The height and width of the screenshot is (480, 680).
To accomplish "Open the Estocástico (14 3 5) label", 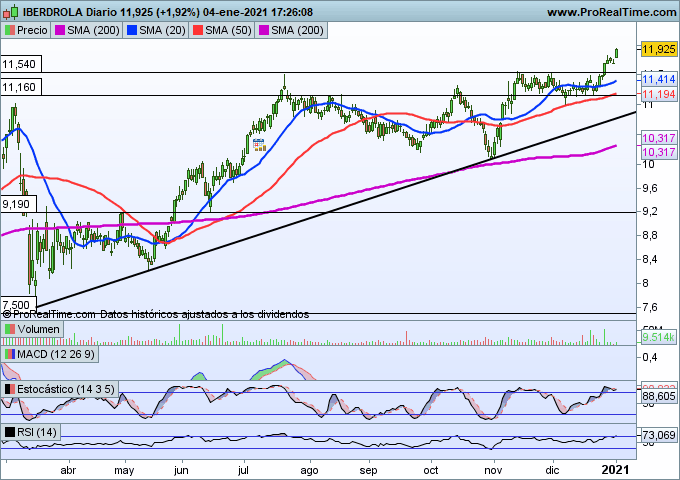I will [66, 389].
